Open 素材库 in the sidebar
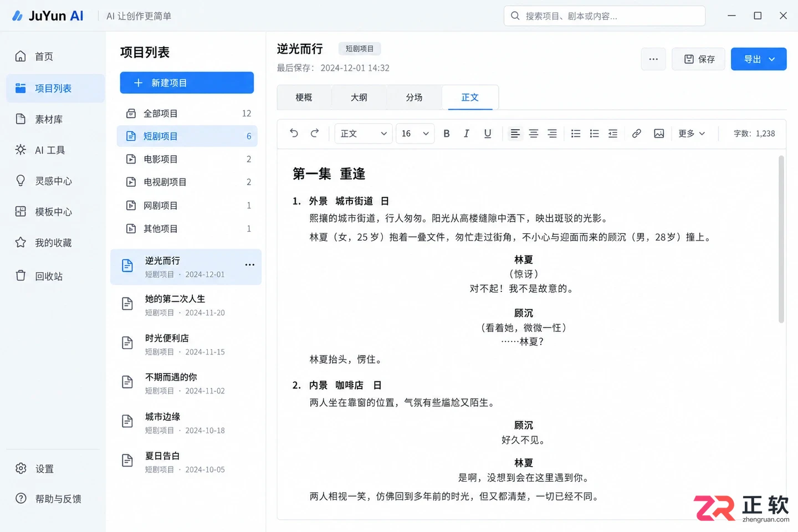The width and height of the screenshot is (798, 532). (x=55, y=119)
